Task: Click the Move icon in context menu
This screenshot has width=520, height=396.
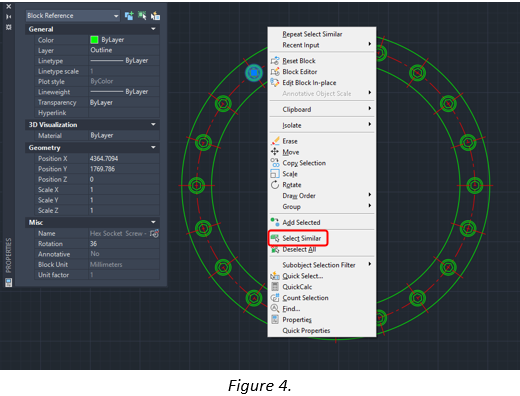Action: (275, 152)
